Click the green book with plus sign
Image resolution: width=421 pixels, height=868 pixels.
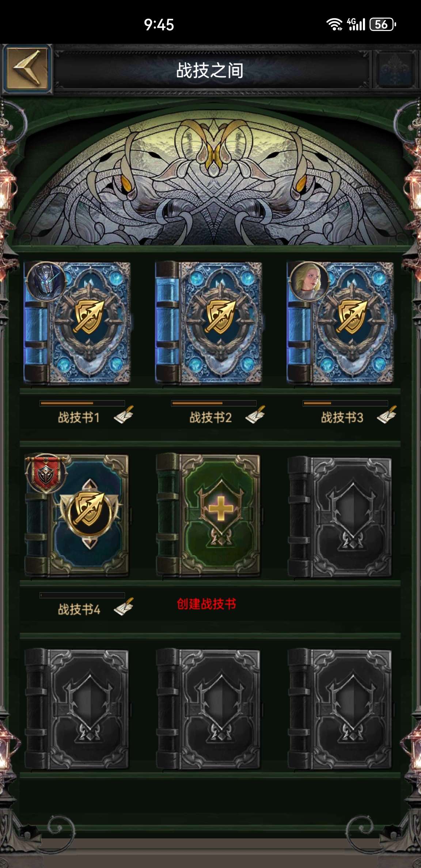pos(209,515)
